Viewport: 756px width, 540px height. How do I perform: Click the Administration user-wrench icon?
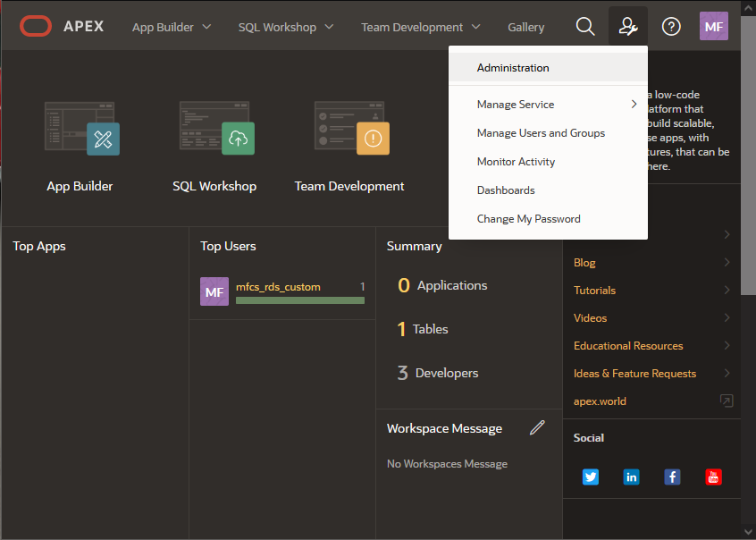tap(627, 27)
